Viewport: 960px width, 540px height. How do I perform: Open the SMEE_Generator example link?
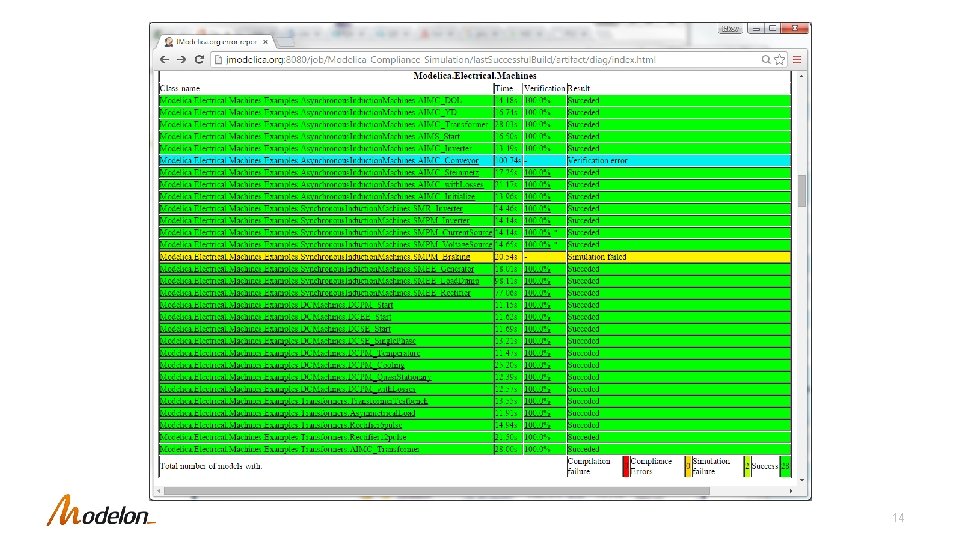point(317,269)
